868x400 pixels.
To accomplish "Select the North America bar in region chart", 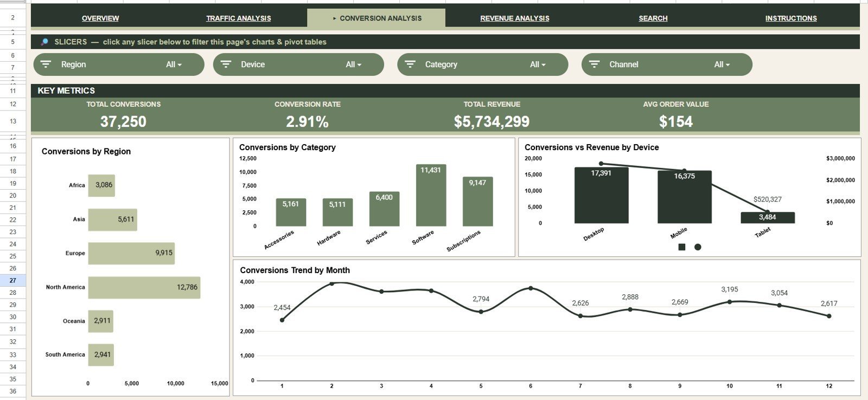I will click(x=144, y=287).
